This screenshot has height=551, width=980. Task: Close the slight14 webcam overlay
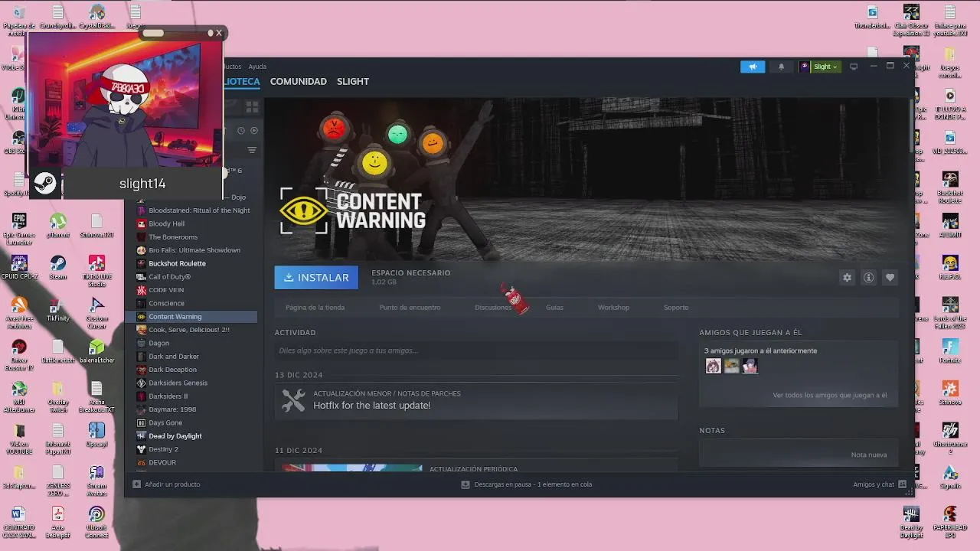[219, 33]
